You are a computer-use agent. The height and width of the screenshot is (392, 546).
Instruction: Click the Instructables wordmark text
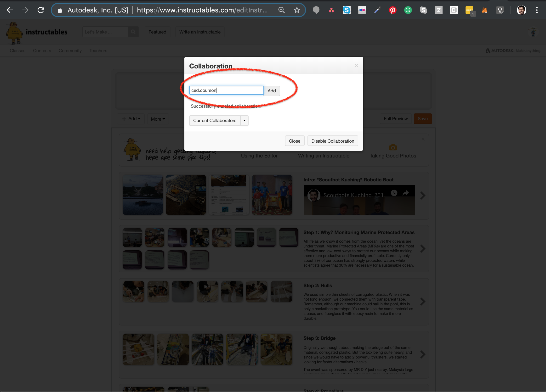click(46, 32)
